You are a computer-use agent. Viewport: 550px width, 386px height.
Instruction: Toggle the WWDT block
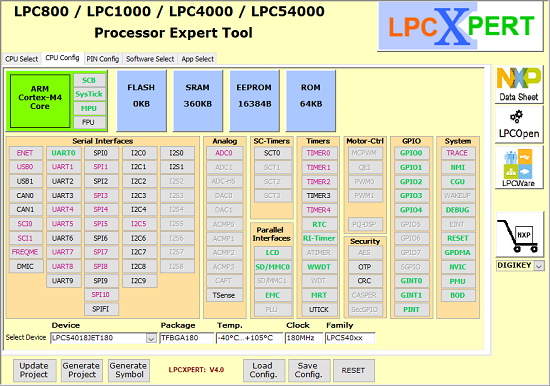(319, 267)
